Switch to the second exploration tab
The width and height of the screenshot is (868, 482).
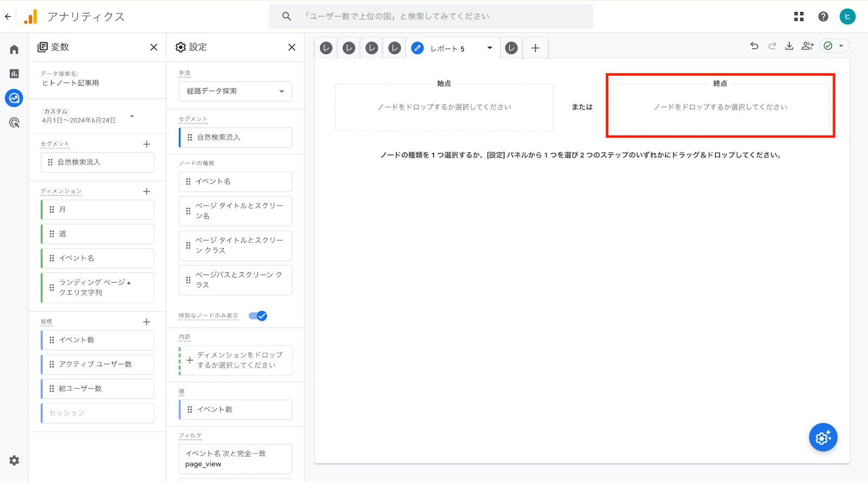tap(349, 48)
